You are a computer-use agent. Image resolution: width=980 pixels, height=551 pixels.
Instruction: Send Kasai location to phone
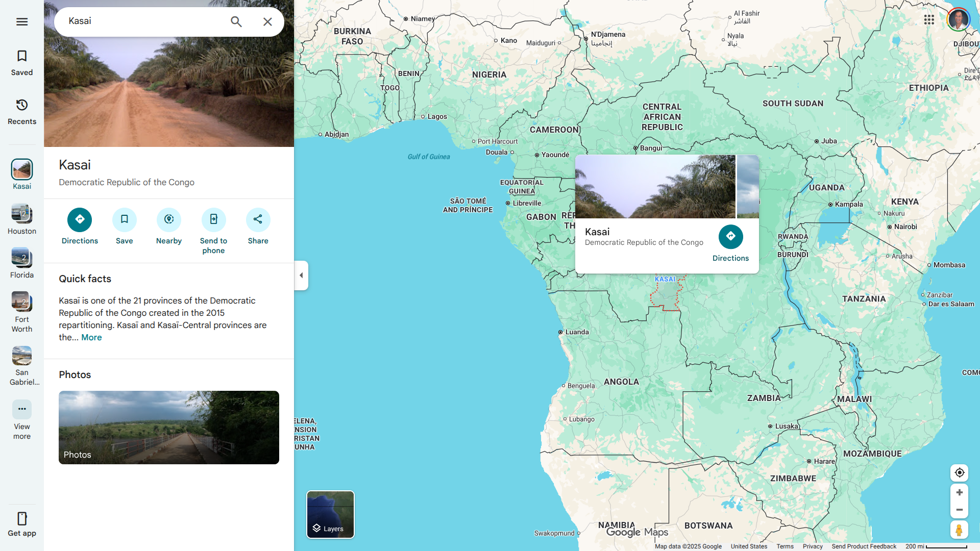point(213,219)
